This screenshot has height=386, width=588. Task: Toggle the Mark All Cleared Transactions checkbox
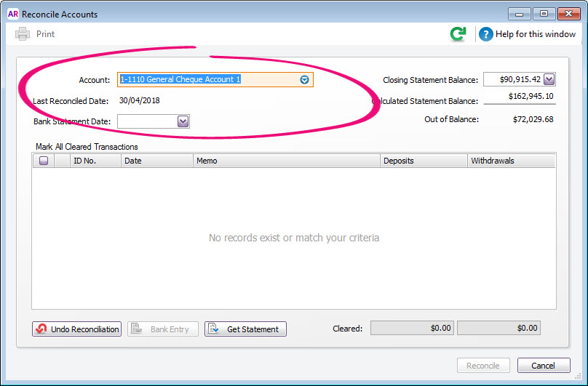click(44, 161)
